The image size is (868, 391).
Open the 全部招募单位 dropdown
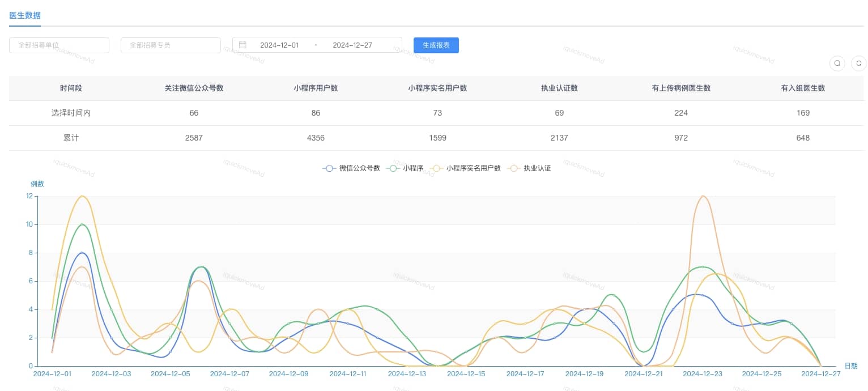(59, 45)
